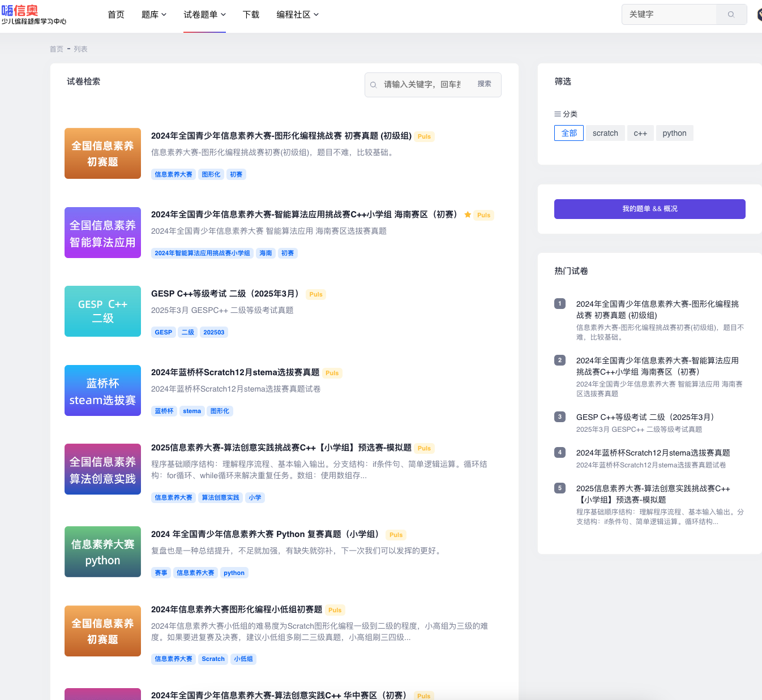Click the 赛事 tag

161,573
